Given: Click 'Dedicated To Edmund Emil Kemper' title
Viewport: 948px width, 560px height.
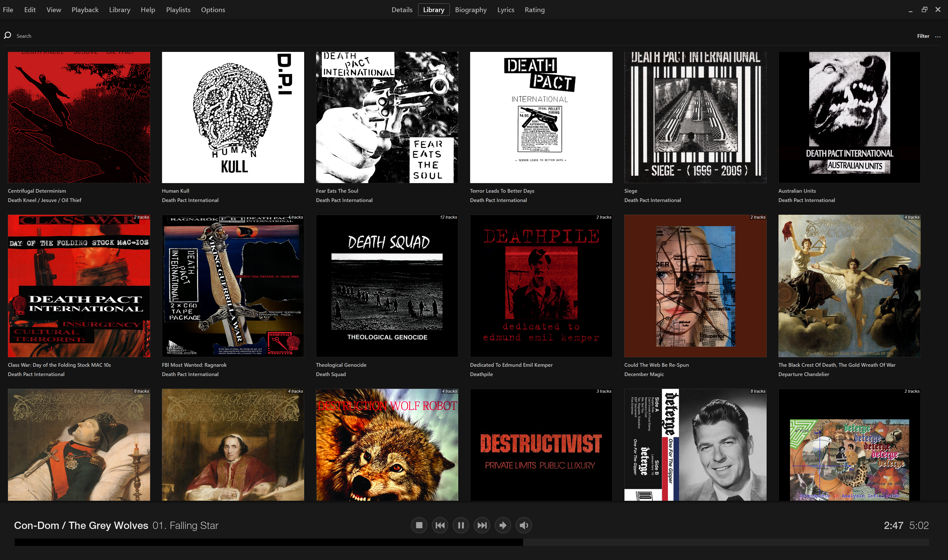Looking at the screenshot, I should pyautogui.click(x=511, y=365).
